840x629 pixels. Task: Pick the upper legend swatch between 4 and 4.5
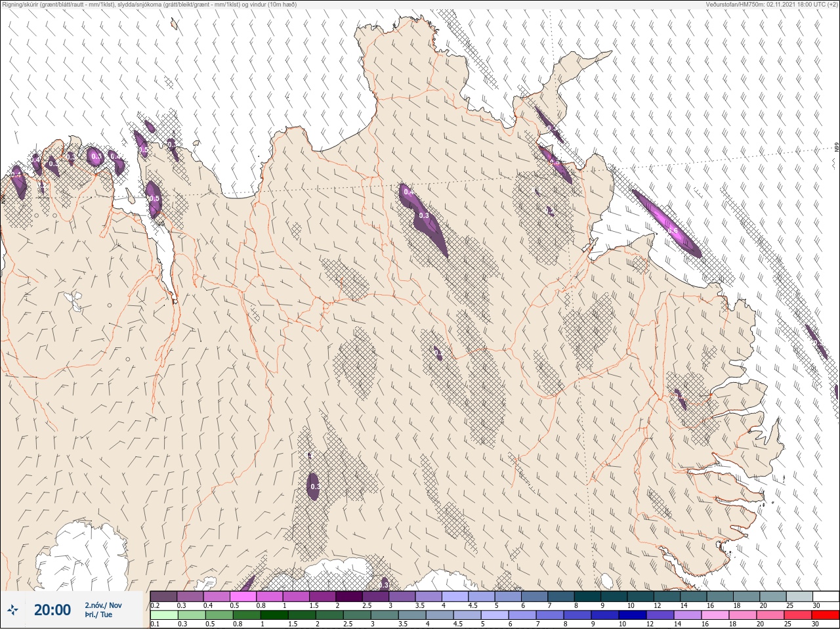(455, 596)
